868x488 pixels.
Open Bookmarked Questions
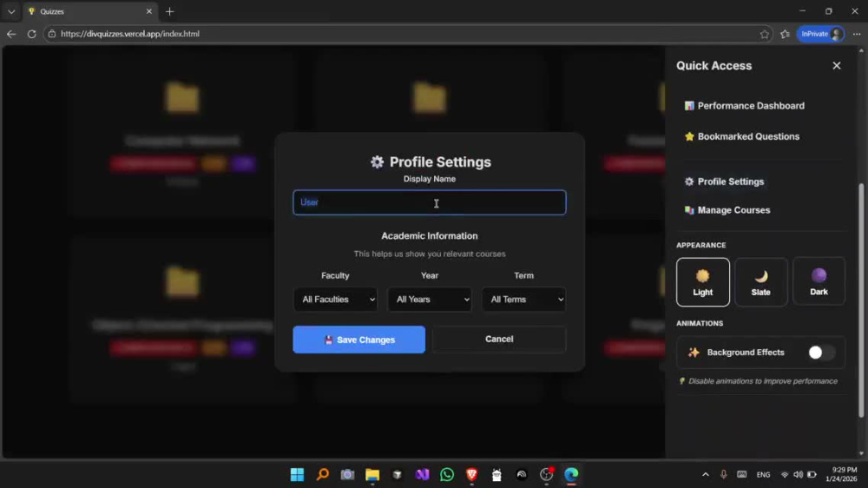[742, 136]
